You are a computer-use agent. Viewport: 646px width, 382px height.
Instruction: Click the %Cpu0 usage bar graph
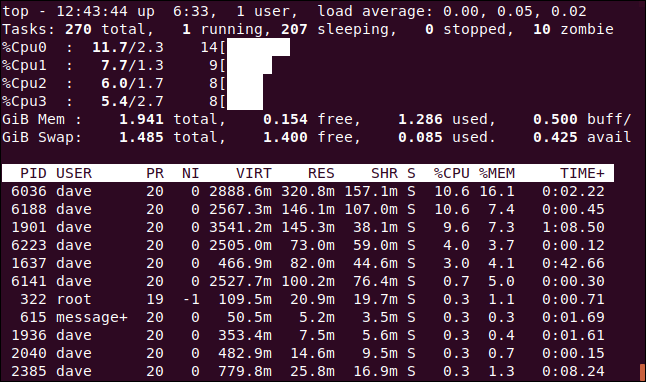coord(258,47)
